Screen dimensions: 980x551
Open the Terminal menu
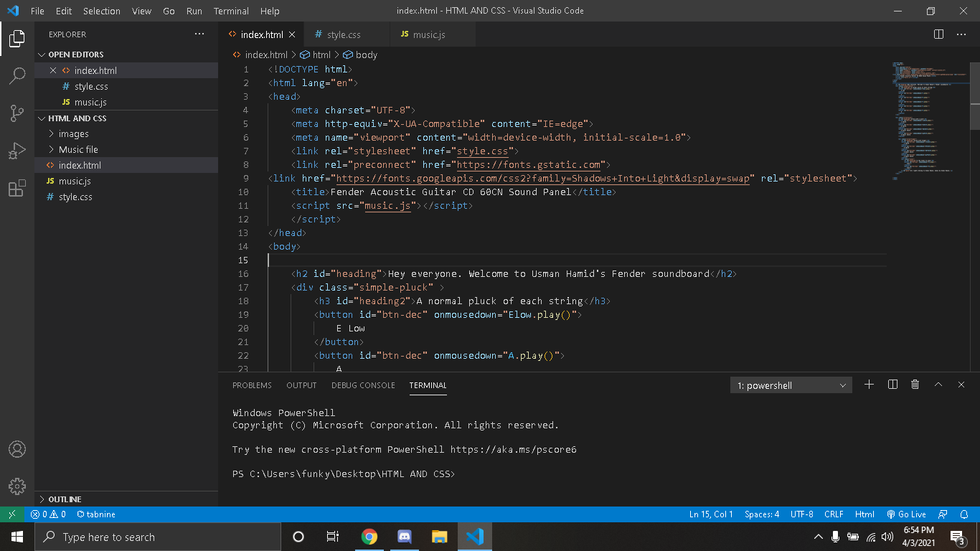click(x=231, y=11)
